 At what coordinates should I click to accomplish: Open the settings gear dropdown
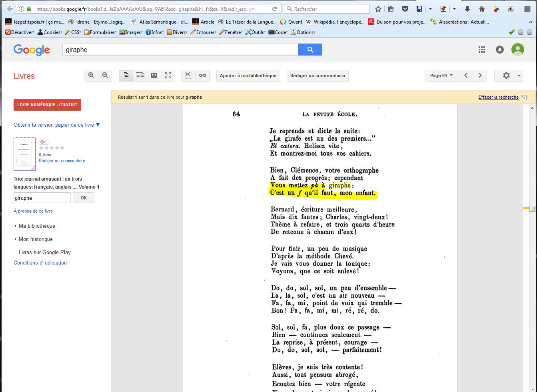point(508,76)
